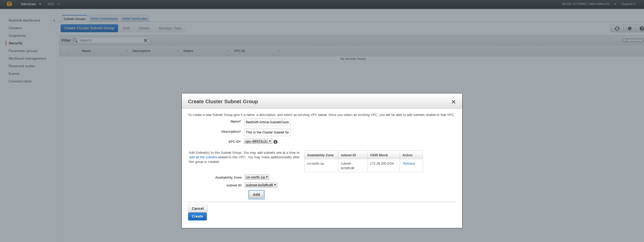Open Parameter groups in the sidebar
Viewport: 644px width, 242px height.
point(23,51)
